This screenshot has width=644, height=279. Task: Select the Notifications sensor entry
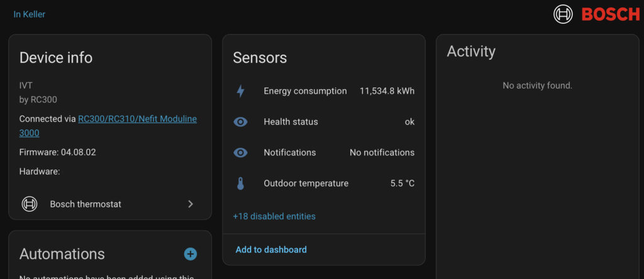coord(290,153)
